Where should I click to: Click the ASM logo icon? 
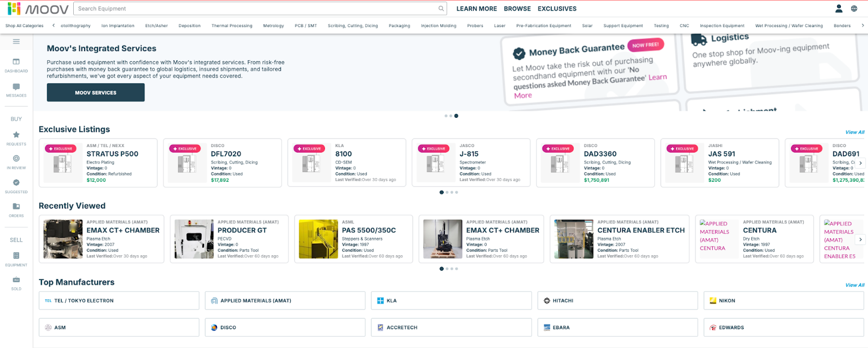click(48, 328)
